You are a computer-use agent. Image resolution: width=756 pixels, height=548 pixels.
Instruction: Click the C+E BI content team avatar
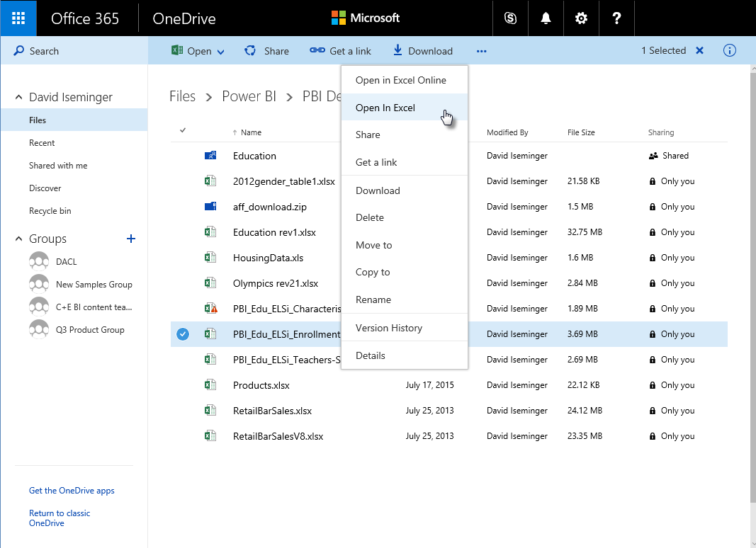tap(39, 307)
